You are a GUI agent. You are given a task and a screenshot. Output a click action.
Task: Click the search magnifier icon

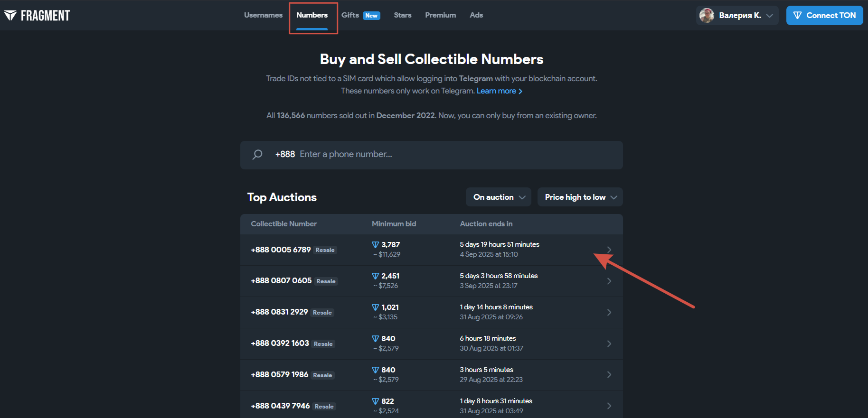[257, 155]
